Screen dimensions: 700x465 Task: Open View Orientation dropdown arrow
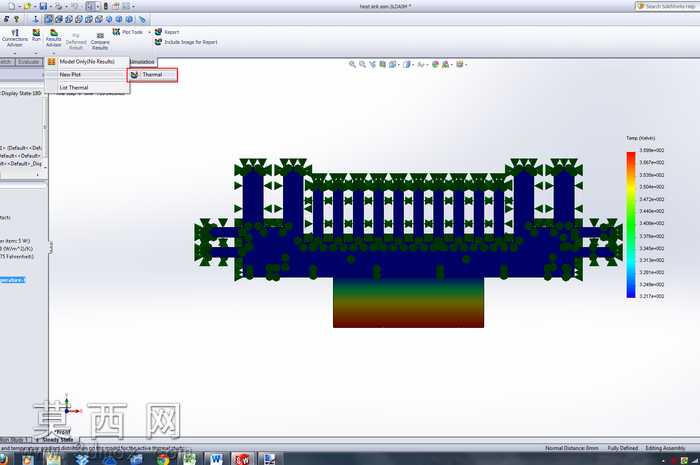click(398, 65)
